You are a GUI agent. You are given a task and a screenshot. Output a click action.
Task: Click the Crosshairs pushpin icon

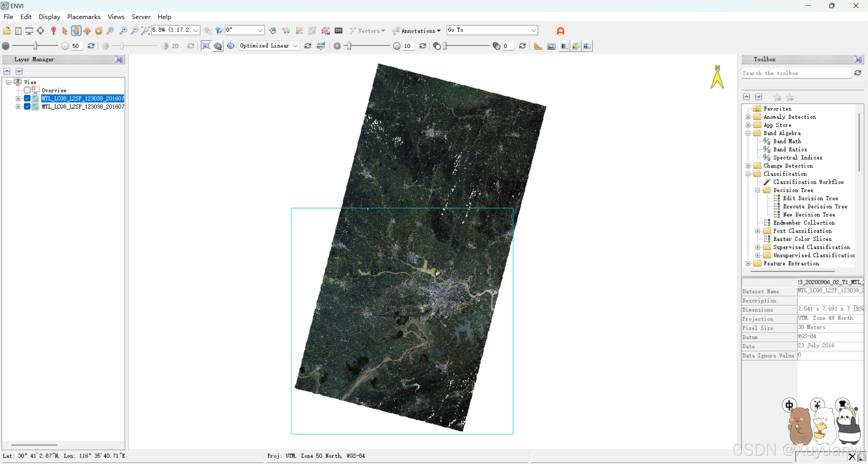53,31
